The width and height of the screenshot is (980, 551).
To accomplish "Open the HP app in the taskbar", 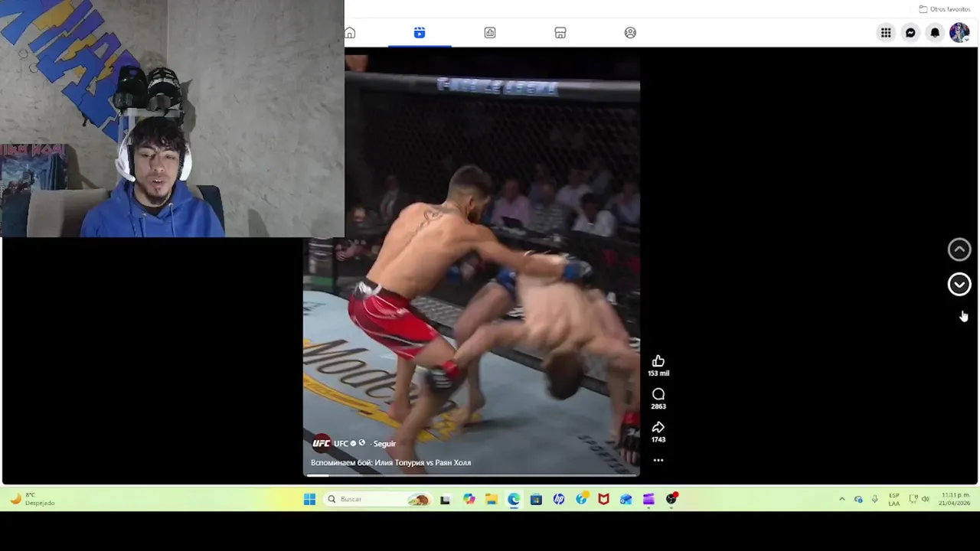I will click(558, 499).
